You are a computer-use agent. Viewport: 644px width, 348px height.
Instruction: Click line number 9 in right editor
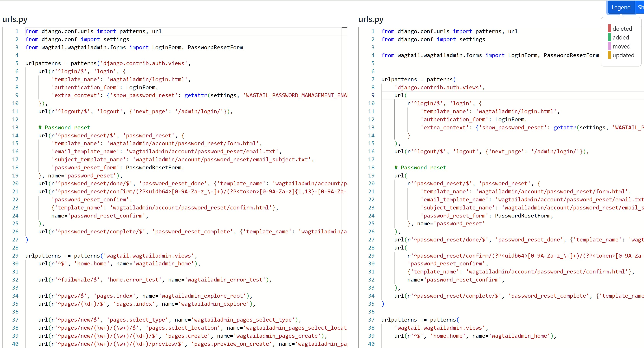click(x=373, y=95)
